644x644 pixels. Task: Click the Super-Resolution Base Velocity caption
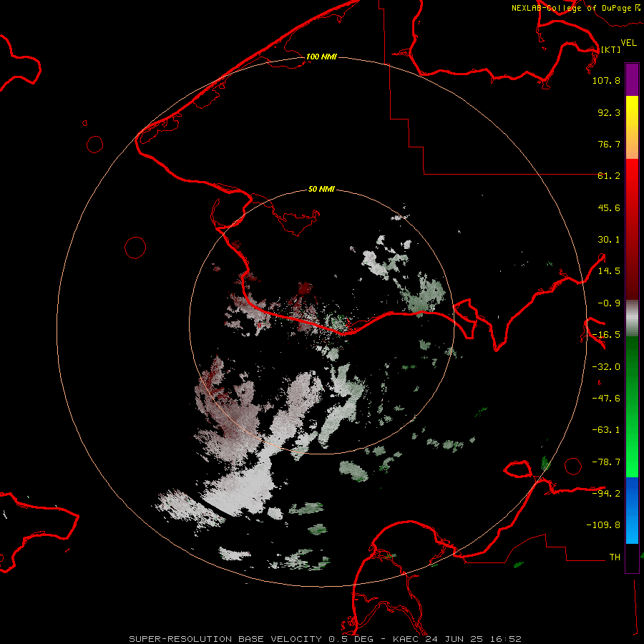pos(326,639)
